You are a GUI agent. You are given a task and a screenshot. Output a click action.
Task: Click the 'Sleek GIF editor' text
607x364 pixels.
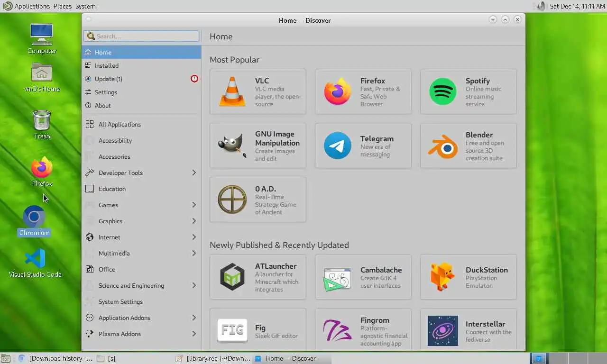coord(276,336)
